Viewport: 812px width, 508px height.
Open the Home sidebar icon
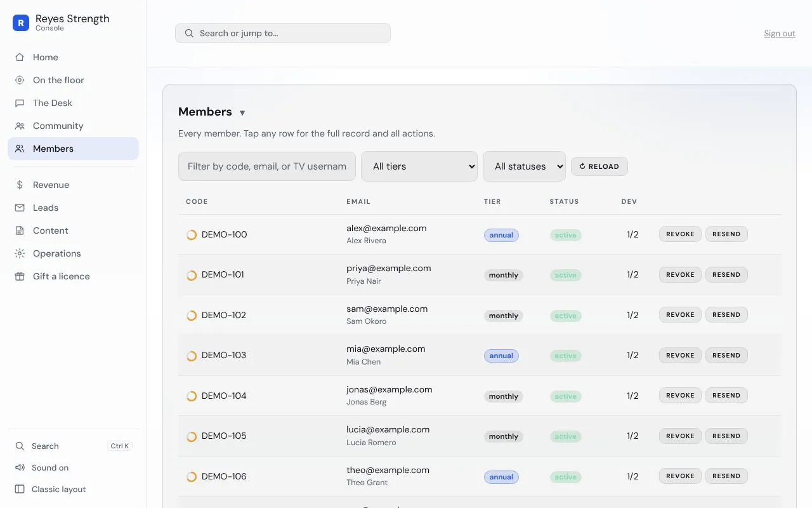tap(20, 57)
